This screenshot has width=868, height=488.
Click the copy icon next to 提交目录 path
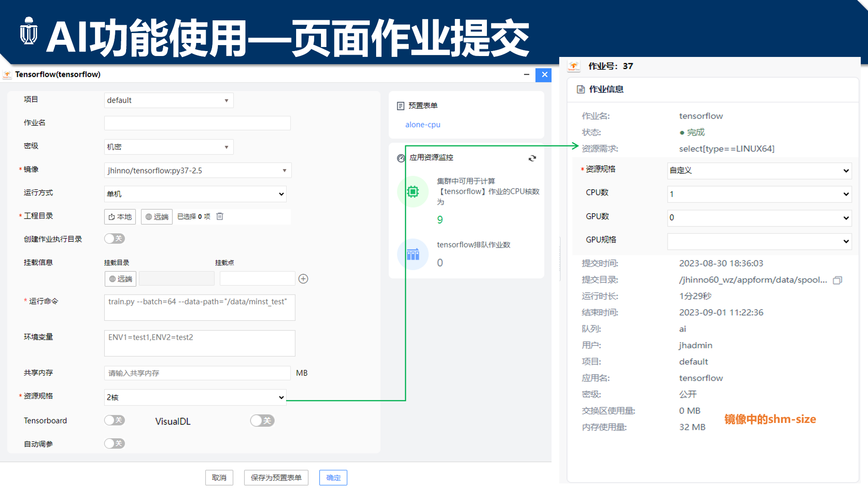(x=837, y=280)
